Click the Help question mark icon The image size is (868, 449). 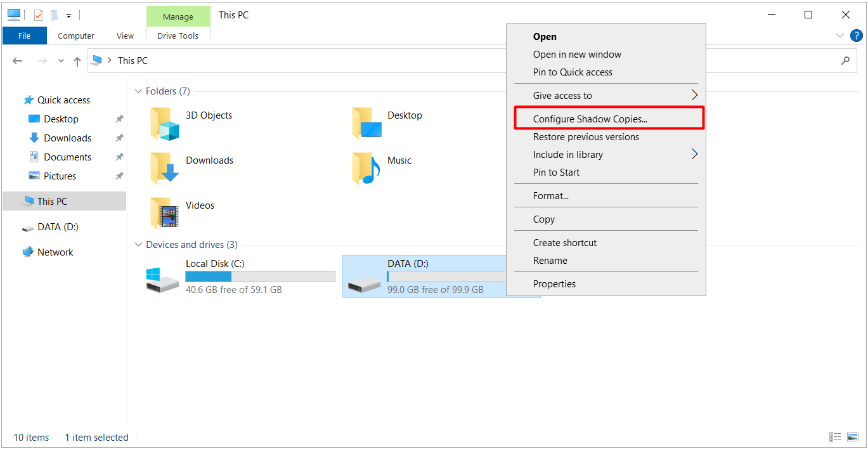click(857, 36)
